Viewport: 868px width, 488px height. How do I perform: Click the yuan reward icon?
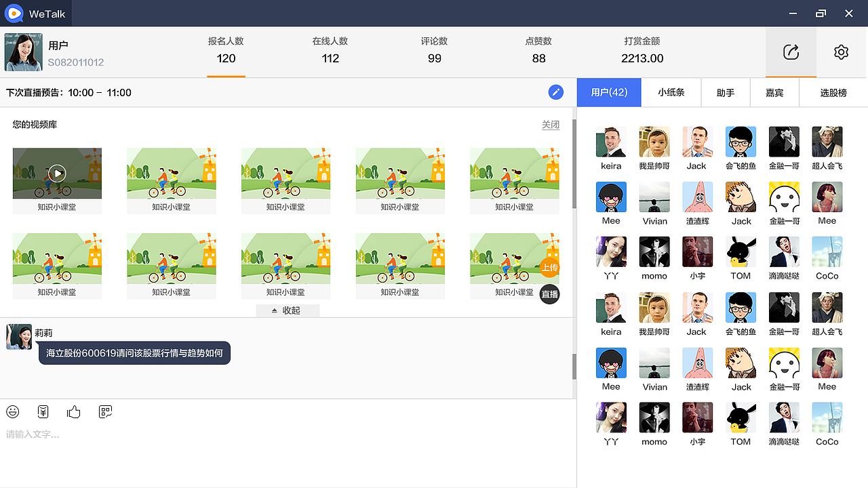pyautogui.click(x=43, y=411)
